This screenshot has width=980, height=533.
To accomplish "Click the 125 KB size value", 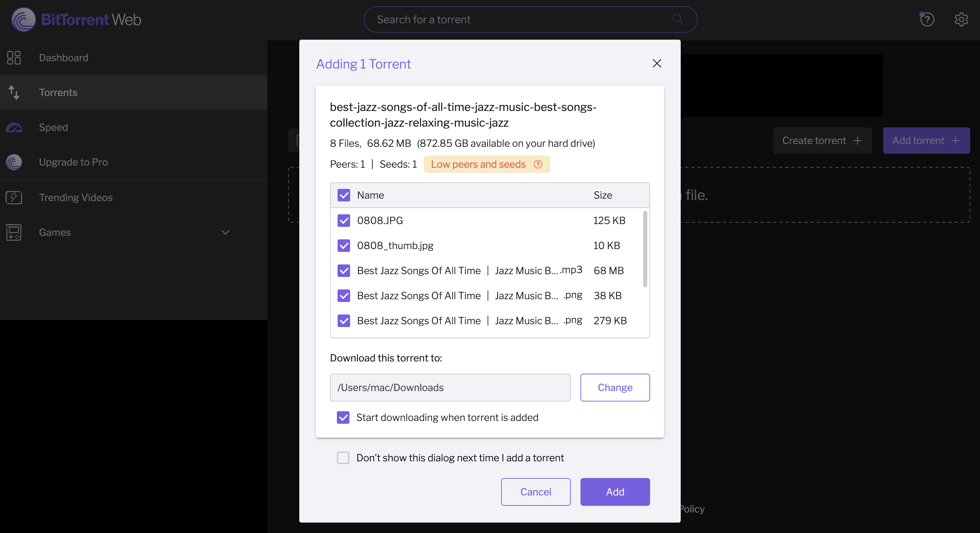I will coord(609,220).
